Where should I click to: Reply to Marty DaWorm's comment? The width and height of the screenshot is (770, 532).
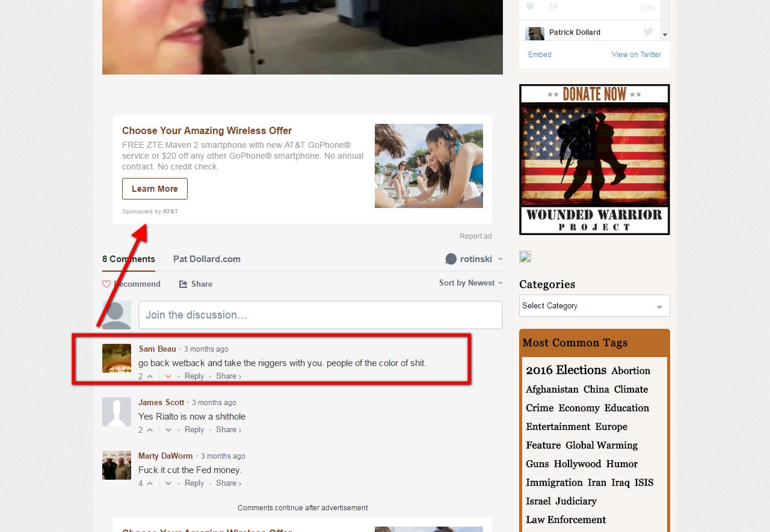coord(194,483)
